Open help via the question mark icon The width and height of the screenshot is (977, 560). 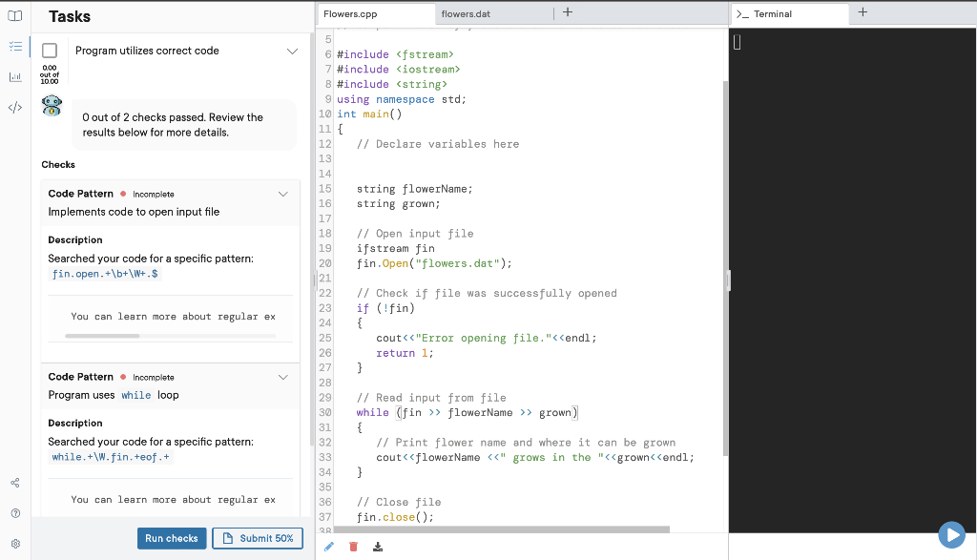tap(14, 512)
